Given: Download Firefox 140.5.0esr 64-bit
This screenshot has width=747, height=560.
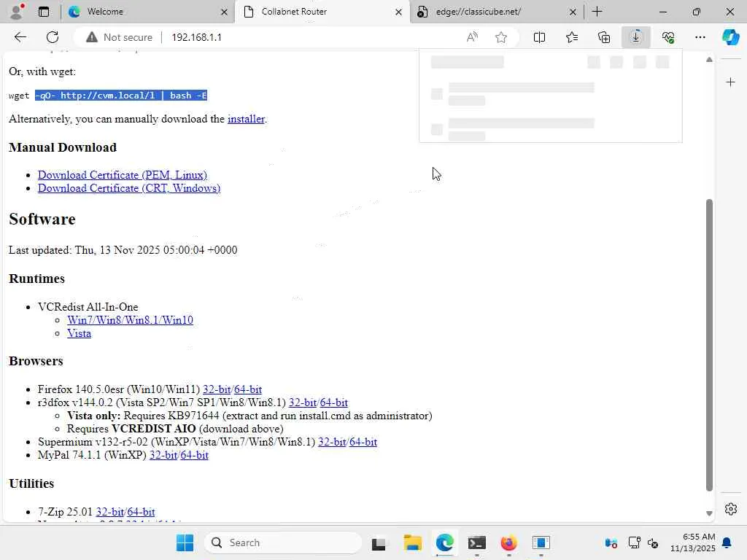Looking at the screenshot, I should tap(248, 389).
